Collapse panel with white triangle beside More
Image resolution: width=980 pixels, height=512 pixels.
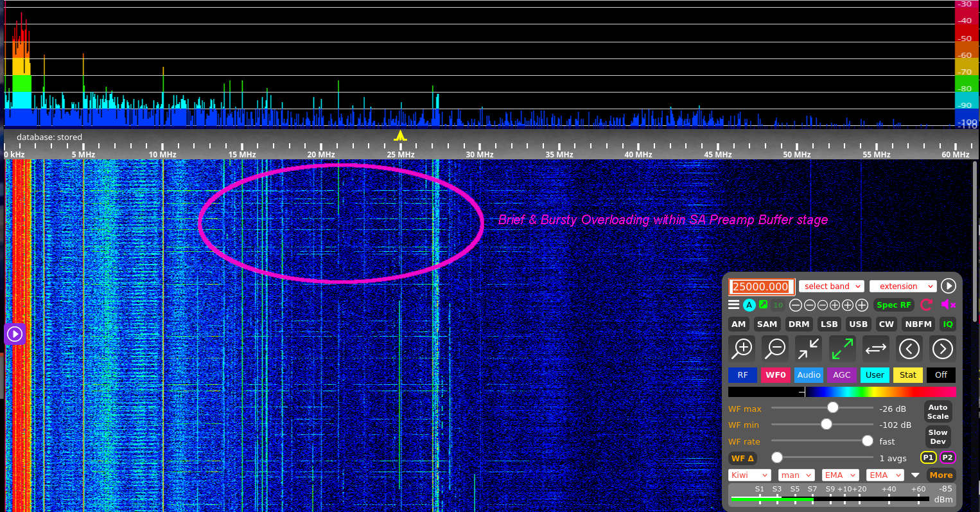tap(915, 475)
